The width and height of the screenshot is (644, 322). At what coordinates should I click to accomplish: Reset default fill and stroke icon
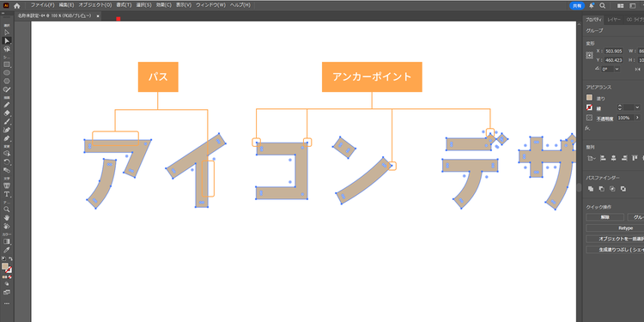point(3,258)
